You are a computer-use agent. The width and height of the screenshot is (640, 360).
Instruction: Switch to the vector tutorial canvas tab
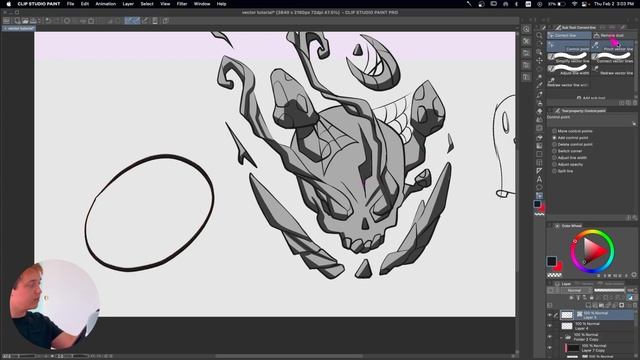(x=19, y=29)
